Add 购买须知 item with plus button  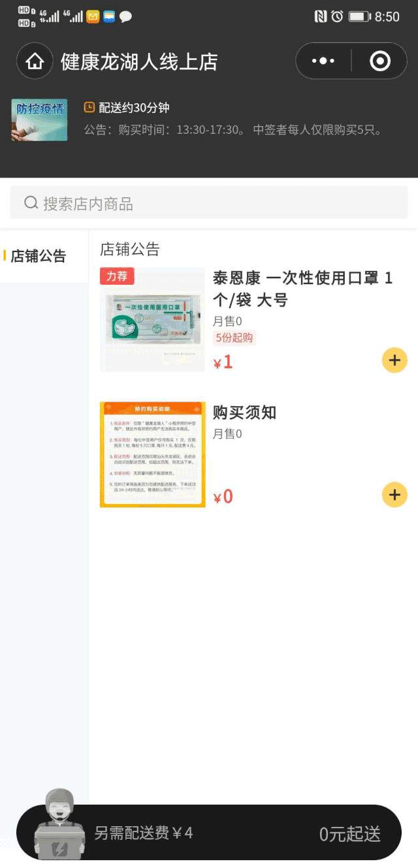pyautogui.click(x=394, y=494)
